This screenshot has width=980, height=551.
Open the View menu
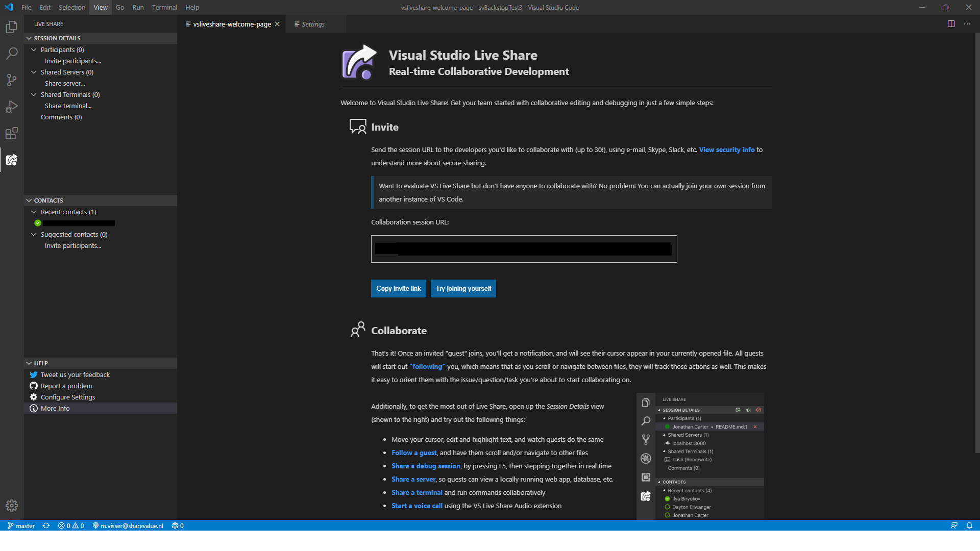click(x=101, y=7)
